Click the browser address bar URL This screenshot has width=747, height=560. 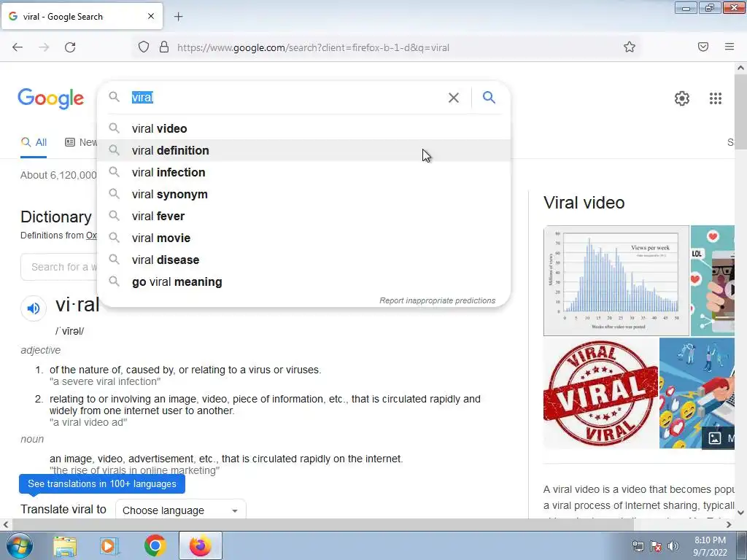point(313,47)
